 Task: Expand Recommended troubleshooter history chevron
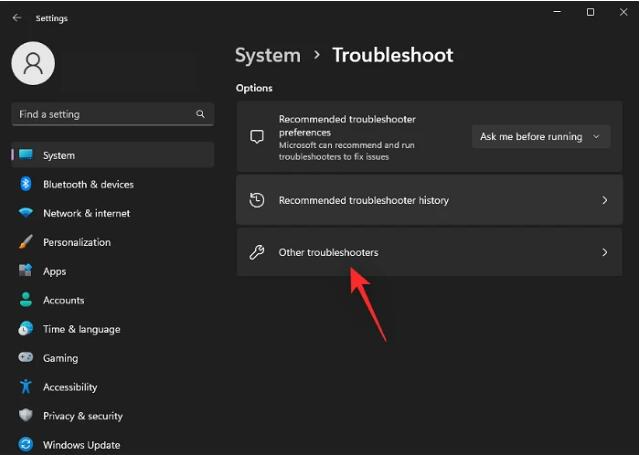click(x=604, y=200)
